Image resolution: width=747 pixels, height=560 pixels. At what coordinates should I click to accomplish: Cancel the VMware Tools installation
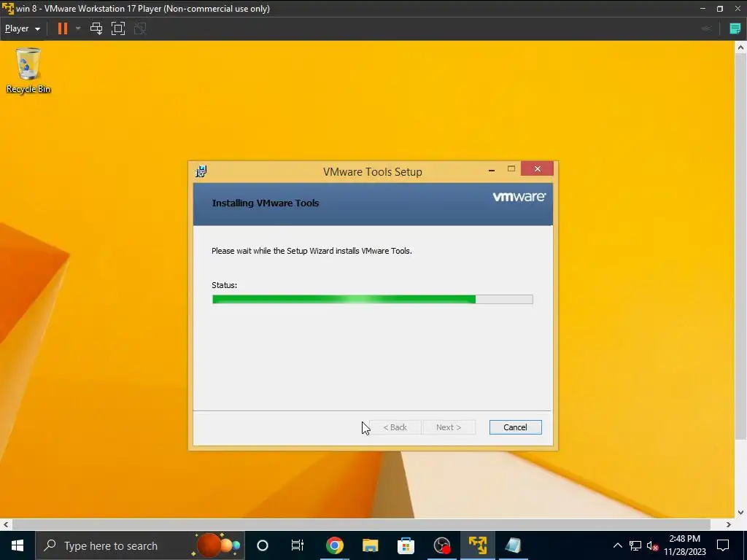tap(515, 427)
